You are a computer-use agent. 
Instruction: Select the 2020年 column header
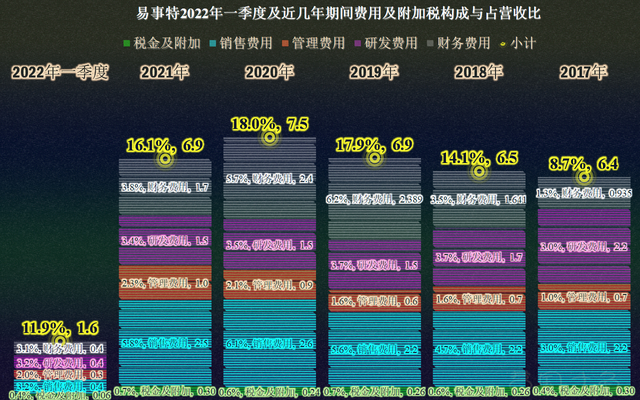pos(269,73)
